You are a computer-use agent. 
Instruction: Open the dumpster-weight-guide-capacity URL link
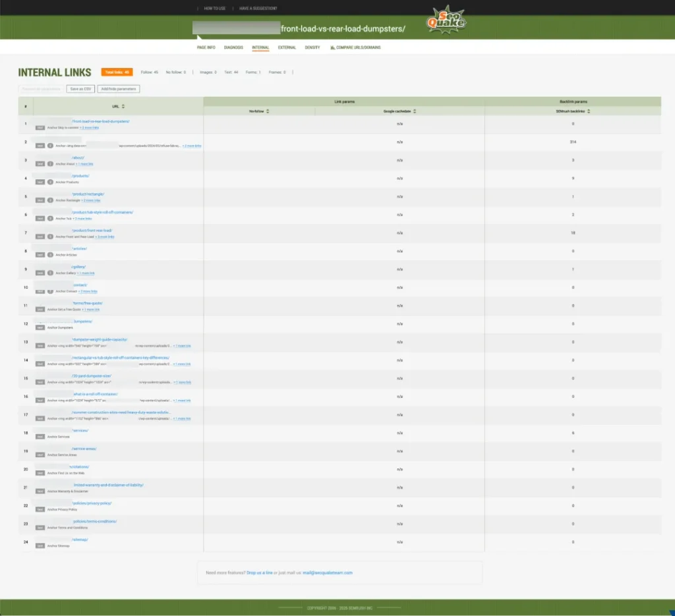[100, 340]
